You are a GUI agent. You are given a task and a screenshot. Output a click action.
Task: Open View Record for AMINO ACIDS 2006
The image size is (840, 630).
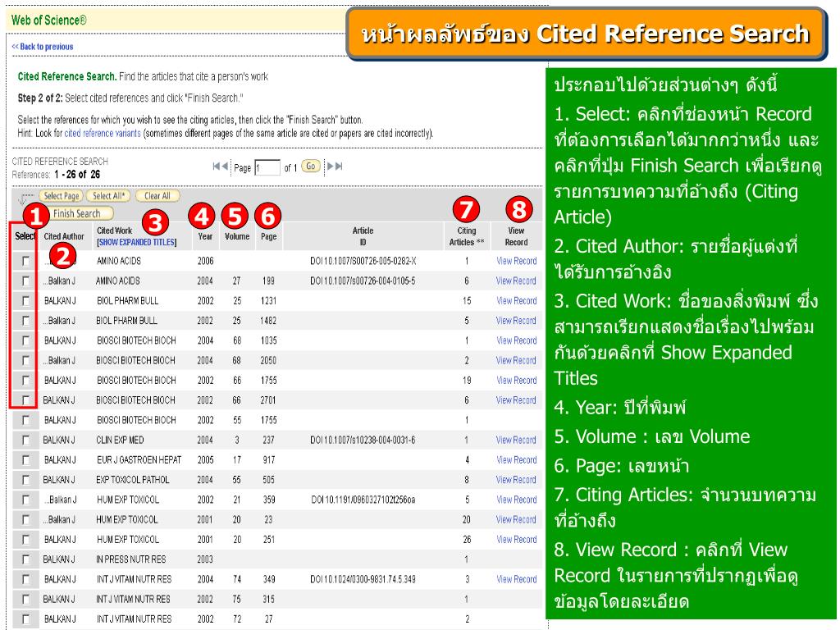click(517, 261)
